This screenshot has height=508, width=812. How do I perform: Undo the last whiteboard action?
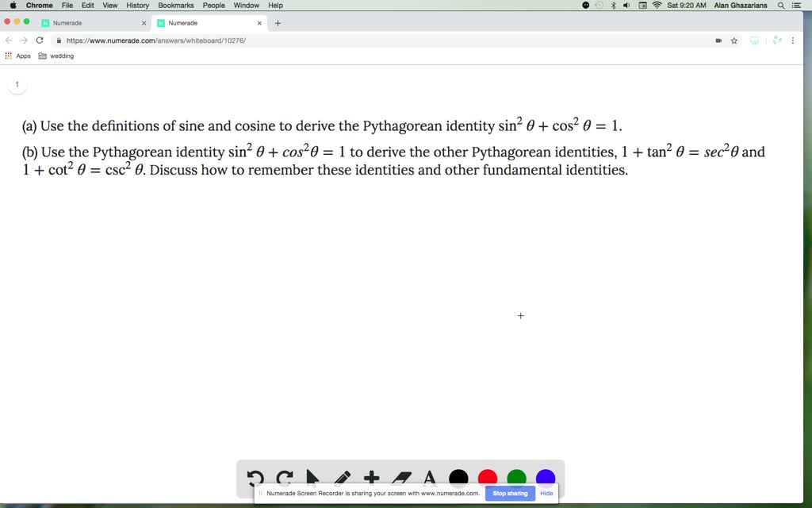(x=255, y=478)
